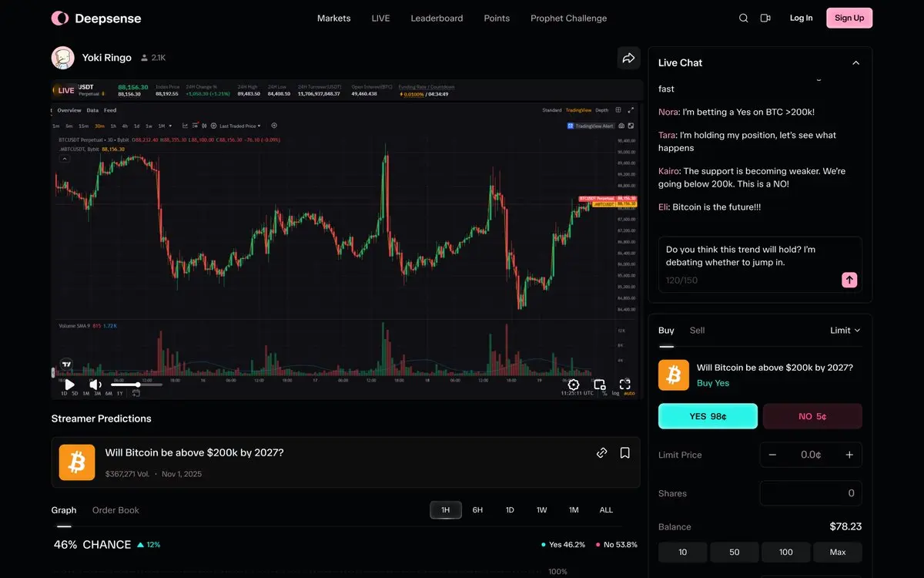Open the Leaderboard nav item
Screen dimensions: 924x578
point(437,18)
